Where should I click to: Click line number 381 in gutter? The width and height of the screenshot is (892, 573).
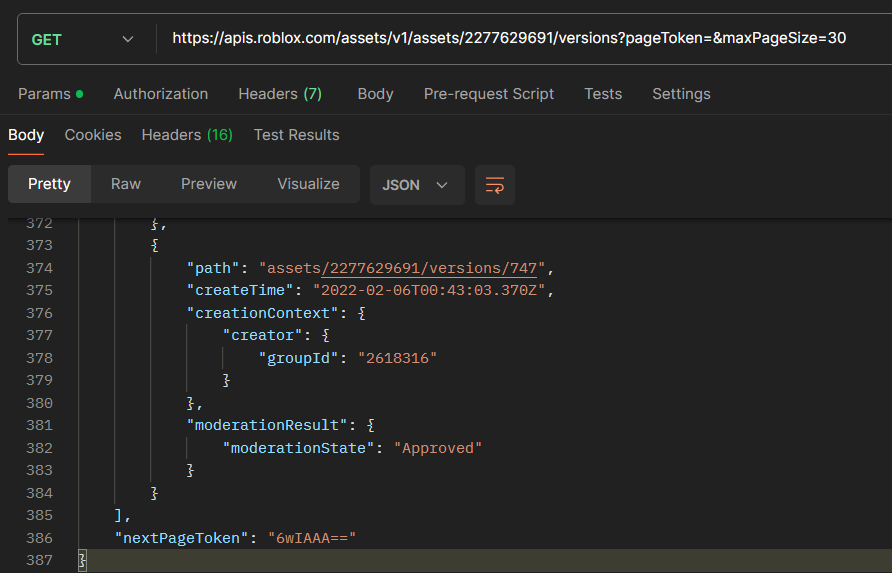coord(39,425)
